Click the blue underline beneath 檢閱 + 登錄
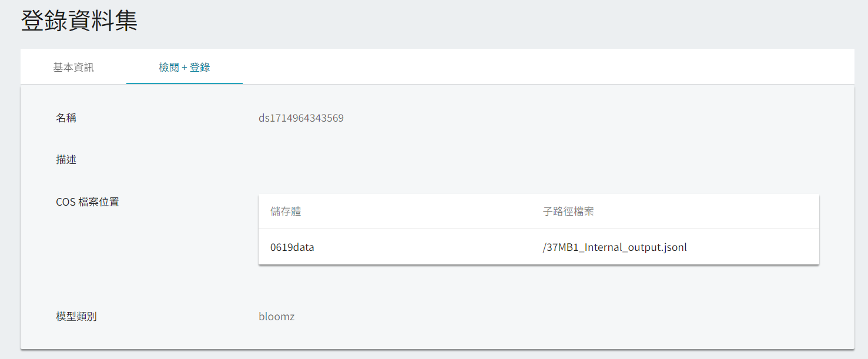Image resolution: width=868 pixels, height=359 pixels. coord(185,83)
